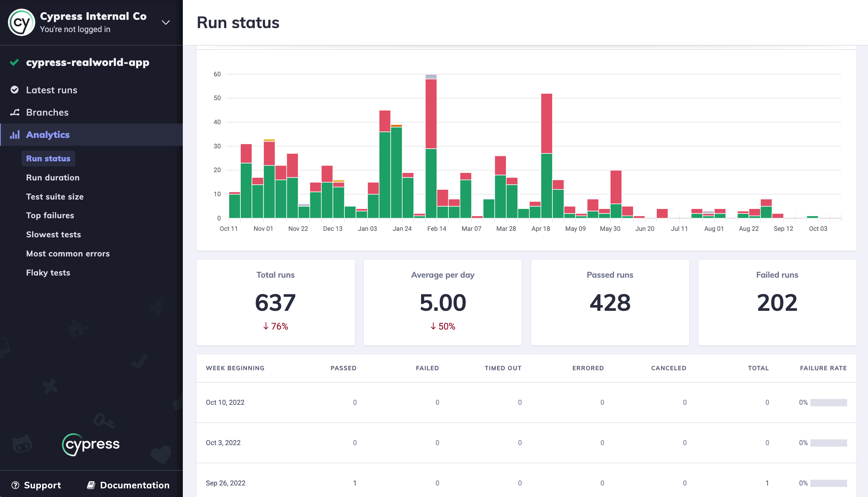Select Flaky tests in the sidebar
This screenshot has height=497, width=868.
click(48, 273)
